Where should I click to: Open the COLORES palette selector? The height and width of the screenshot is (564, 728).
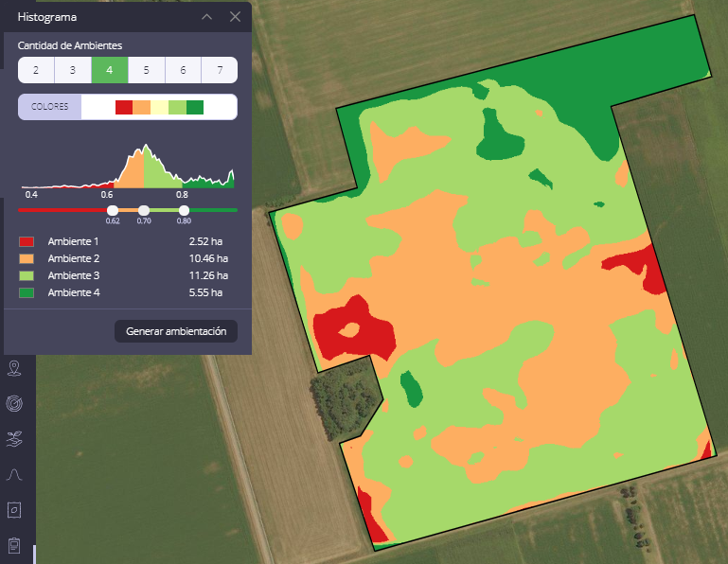pos(128,107)
